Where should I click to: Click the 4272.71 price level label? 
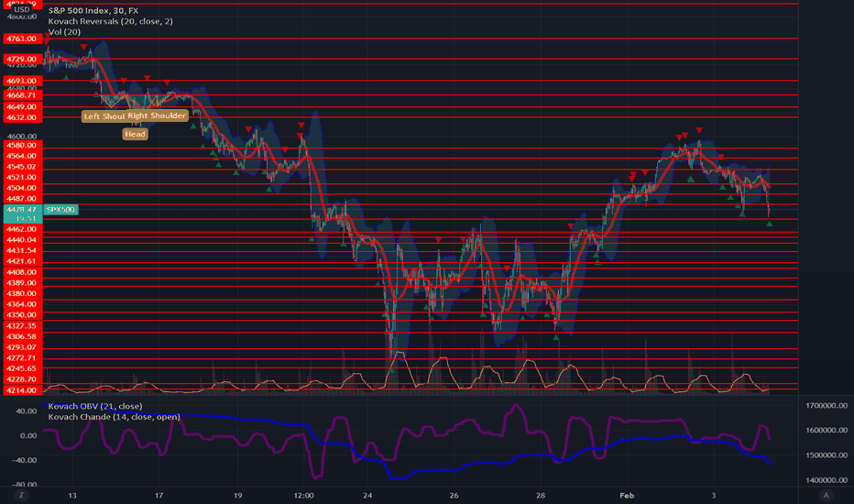click(22, 358)
